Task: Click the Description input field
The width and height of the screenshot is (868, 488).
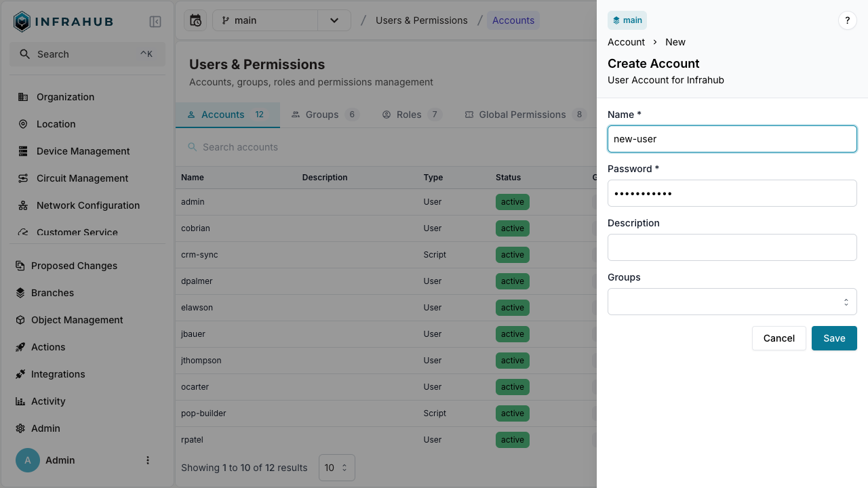Action: click(732, 247)
